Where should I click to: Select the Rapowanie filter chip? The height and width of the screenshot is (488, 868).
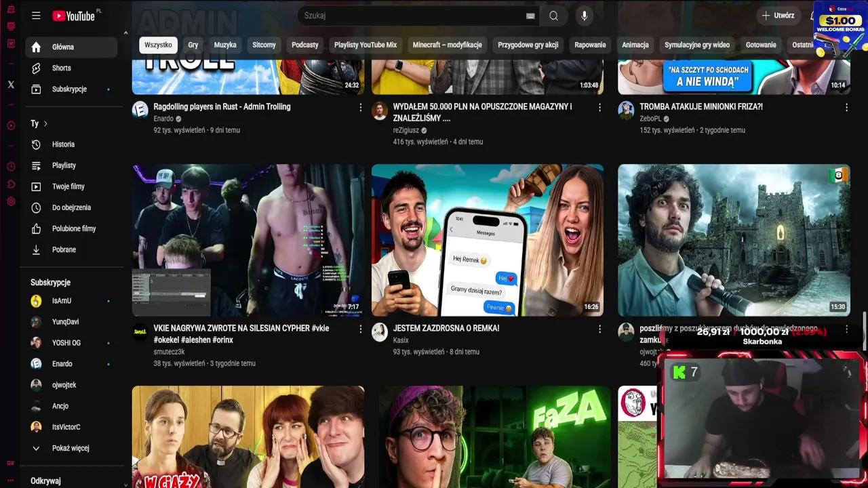click(590, 45)
